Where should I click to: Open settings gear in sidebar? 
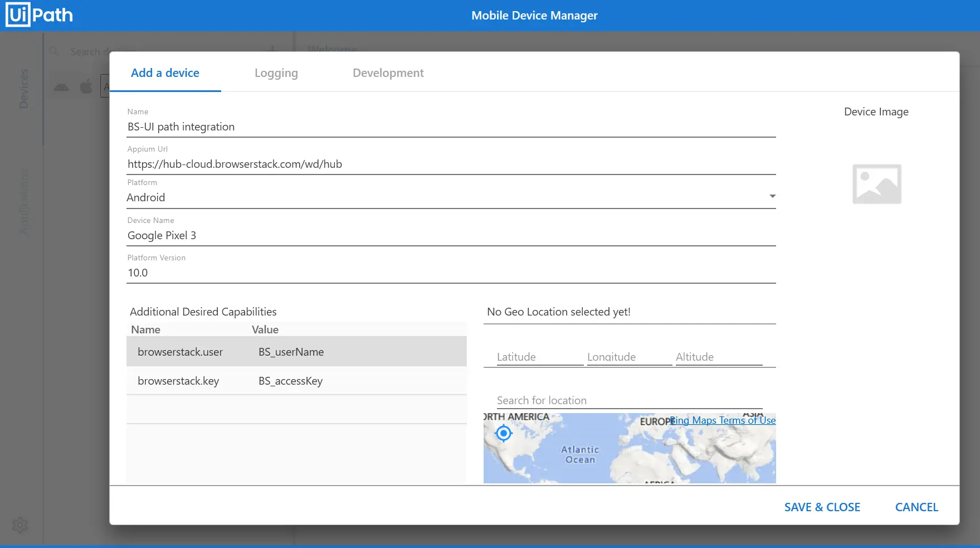20,525
